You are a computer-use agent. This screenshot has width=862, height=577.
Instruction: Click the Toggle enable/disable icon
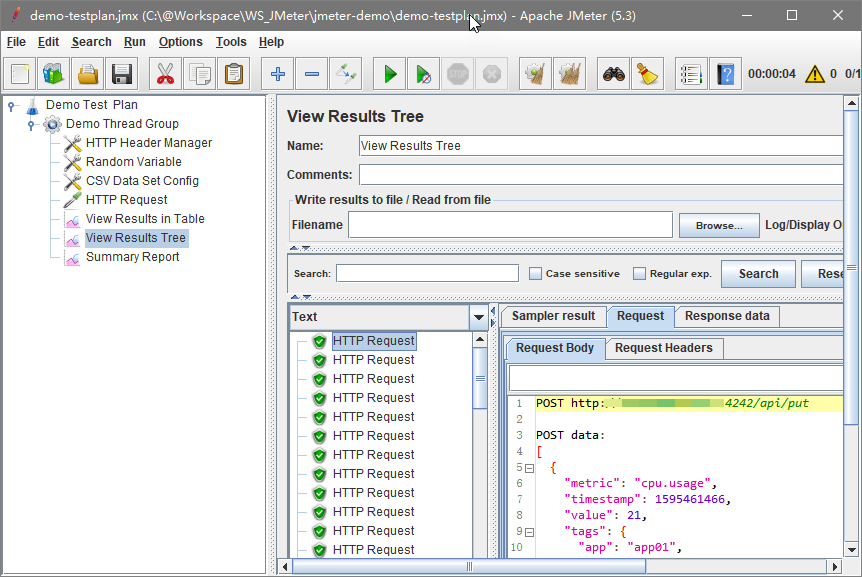pyautogui.click(x=346, y=74)
